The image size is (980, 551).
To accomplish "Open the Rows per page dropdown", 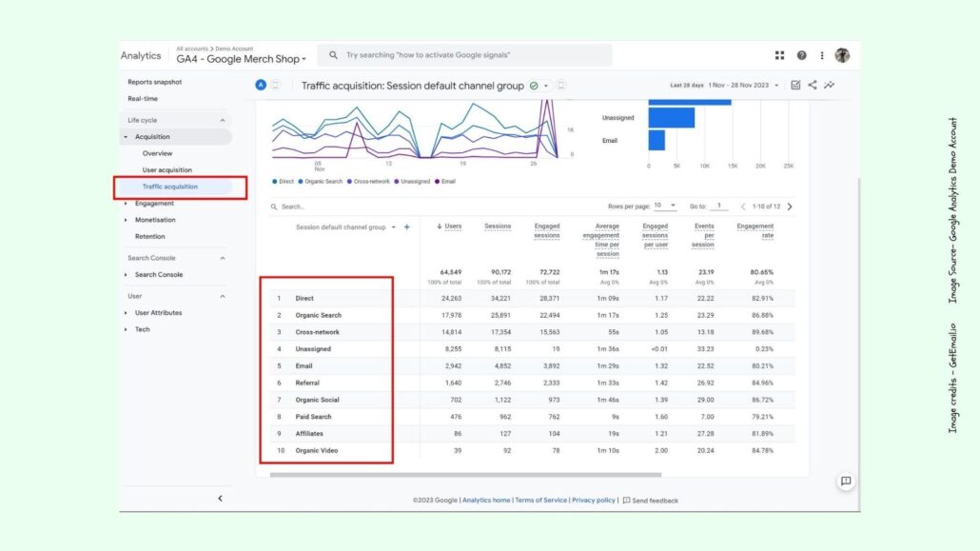I will [667, 206].
